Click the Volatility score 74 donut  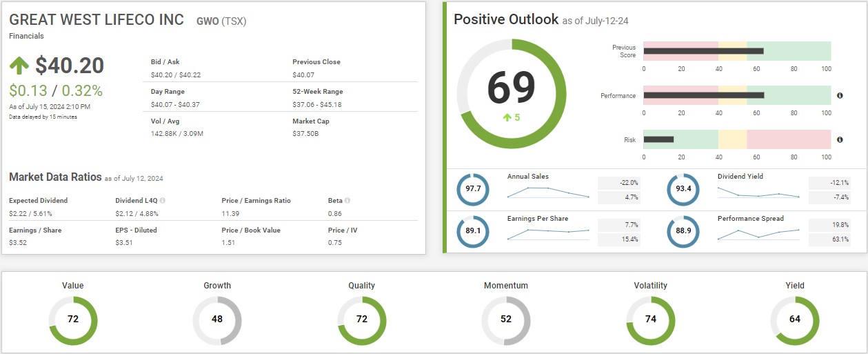coord(651,319)
